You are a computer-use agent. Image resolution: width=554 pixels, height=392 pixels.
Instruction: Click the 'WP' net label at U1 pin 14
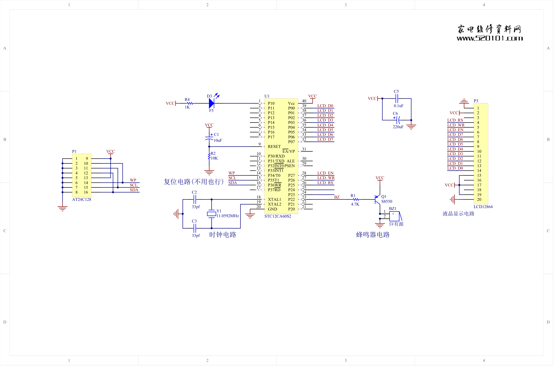[x=232, y=173]
